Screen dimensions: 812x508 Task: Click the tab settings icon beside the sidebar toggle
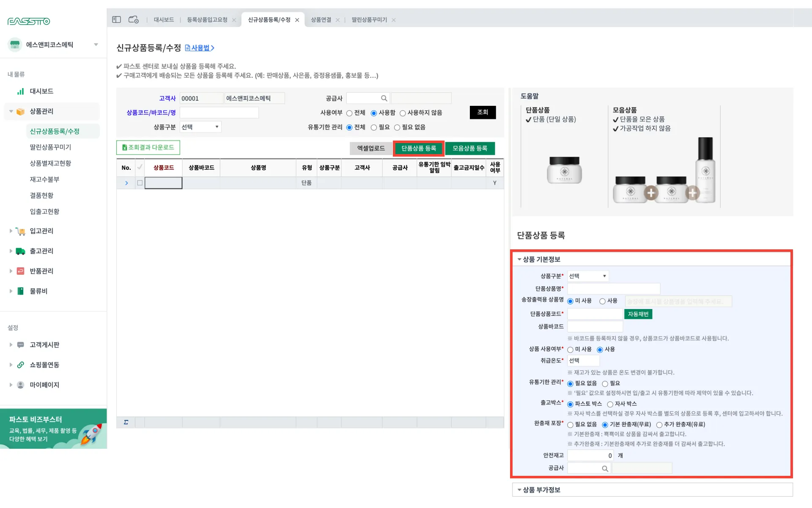[133, 19]
